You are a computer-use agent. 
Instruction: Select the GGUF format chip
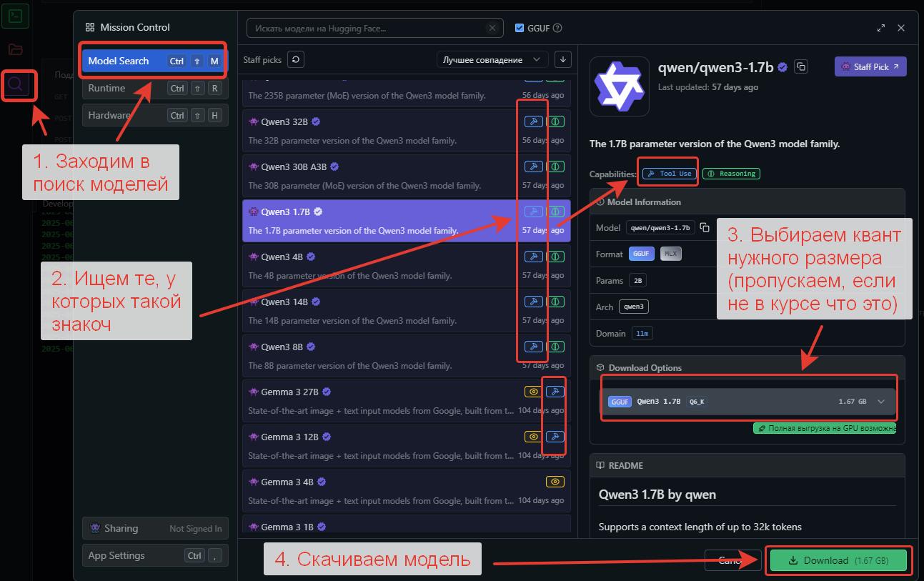(642, 254)
